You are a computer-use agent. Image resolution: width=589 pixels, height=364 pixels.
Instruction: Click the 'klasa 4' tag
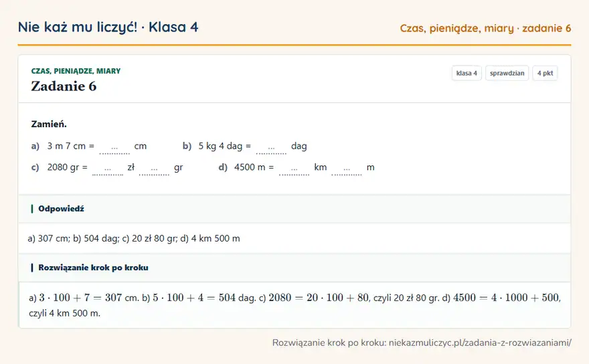467,73
